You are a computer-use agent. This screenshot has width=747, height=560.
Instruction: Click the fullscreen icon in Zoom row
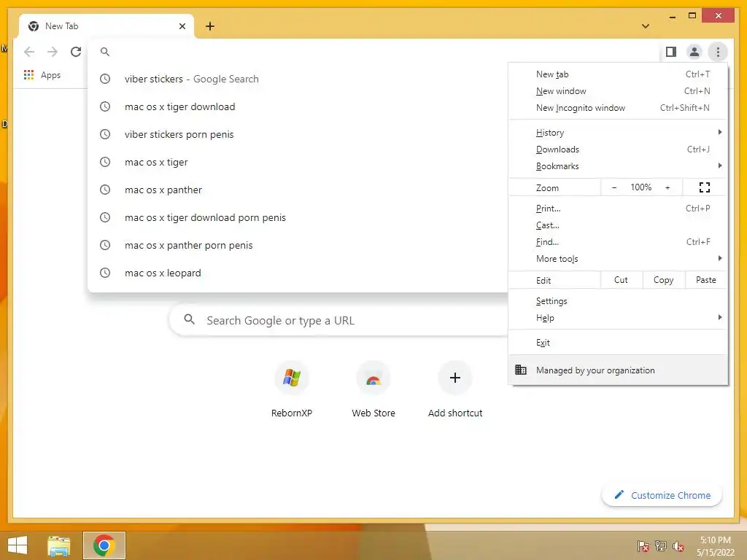click(x=705, y=187)
